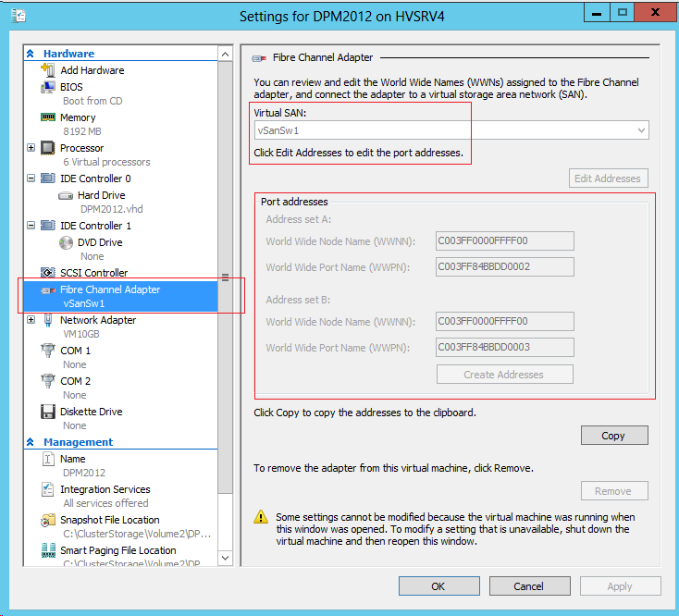Click the Smart Paging File Location icon

click(x=48, y=550)
